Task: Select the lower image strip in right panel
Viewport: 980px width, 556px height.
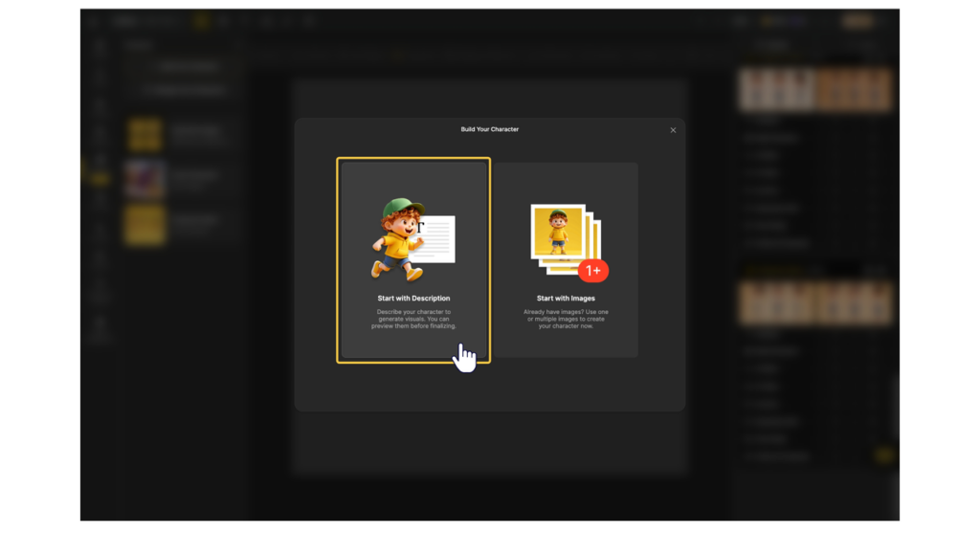Action: (x=815, y=303)
